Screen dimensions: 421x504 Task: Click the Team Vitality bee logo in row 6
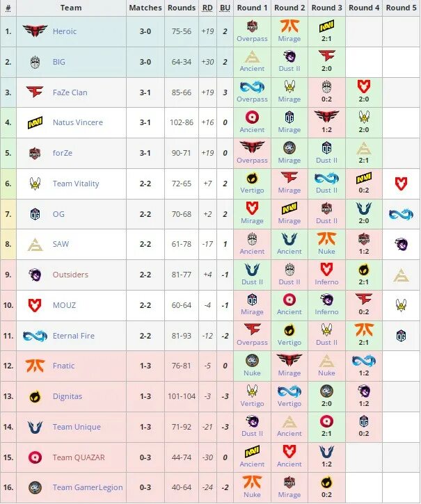pos(35,184)
